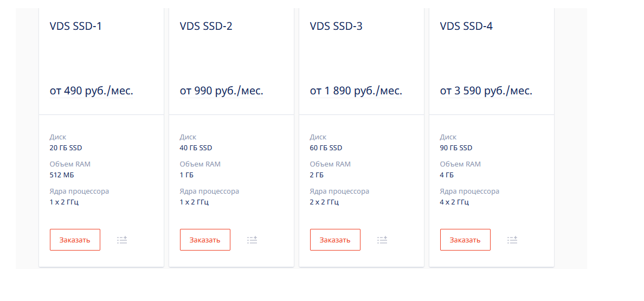Select the 90 ГБ SSD disk value
The image size is (644, 301).
click(x=456, y=148)
